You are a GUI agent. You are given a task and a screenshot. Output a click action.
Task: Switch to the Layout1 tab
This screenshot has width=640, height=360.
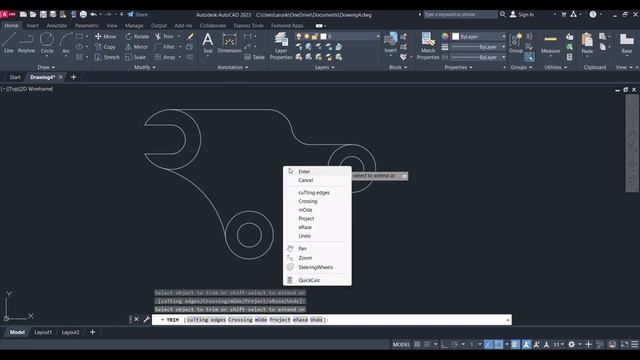point(43,332)
